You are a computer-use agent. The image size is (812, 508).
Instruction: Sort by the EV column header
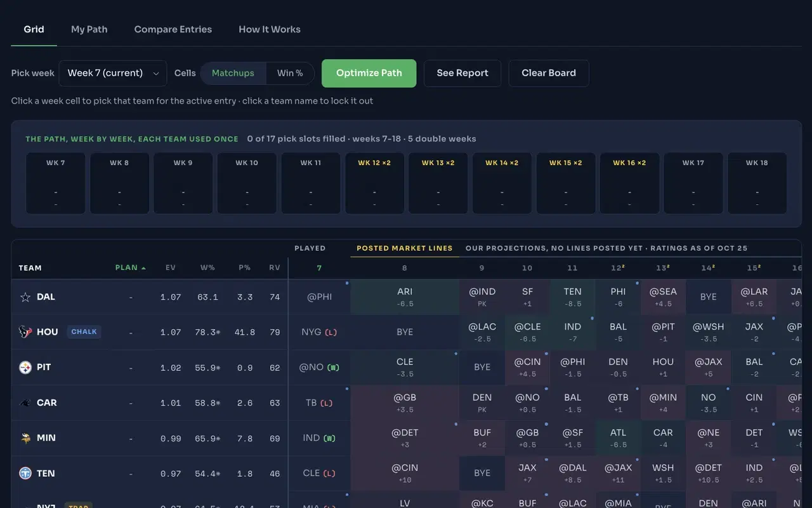tap(171, 268)
